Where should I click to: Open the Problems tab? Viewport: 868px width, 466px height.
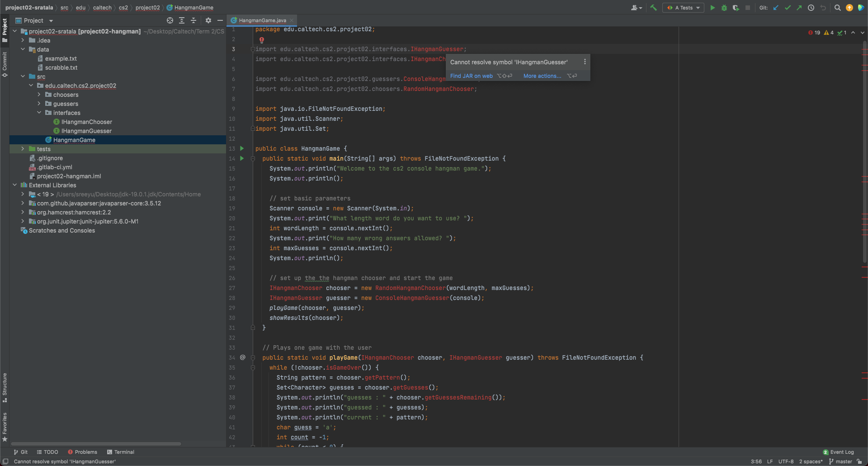(82, 452)
